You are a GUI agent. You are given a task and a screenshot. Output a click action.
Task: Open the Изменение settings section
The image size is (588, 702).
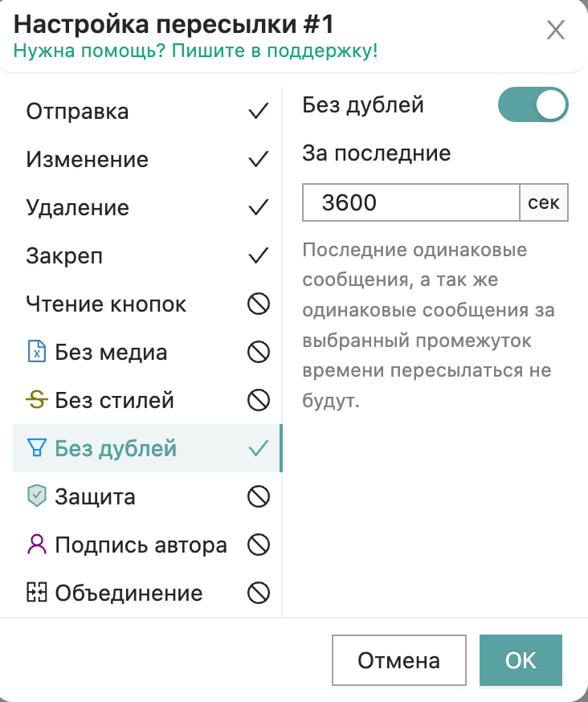click(88, 160)
